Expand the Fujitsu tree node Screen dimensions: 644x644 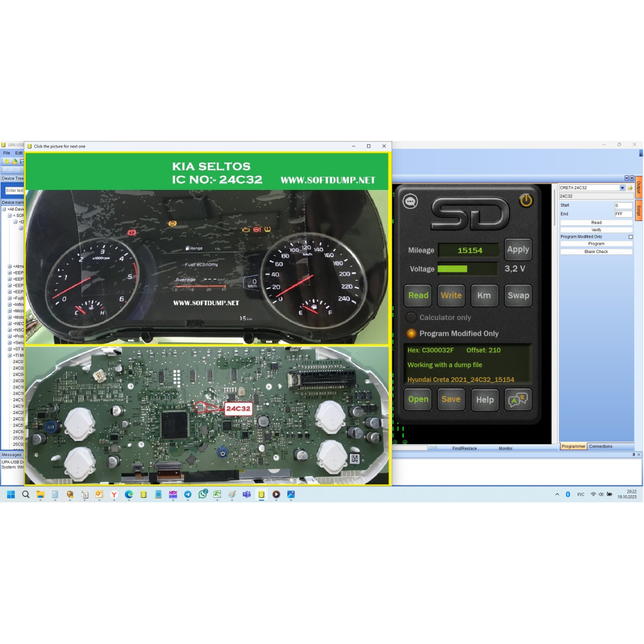pyautogui.click(x=10, y=298)
